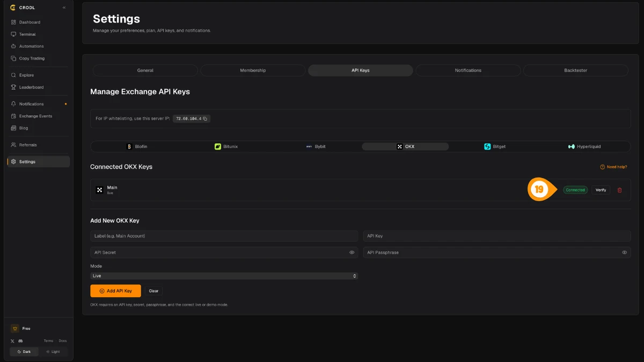
Task: Open the Docs link
Action: 63,341
